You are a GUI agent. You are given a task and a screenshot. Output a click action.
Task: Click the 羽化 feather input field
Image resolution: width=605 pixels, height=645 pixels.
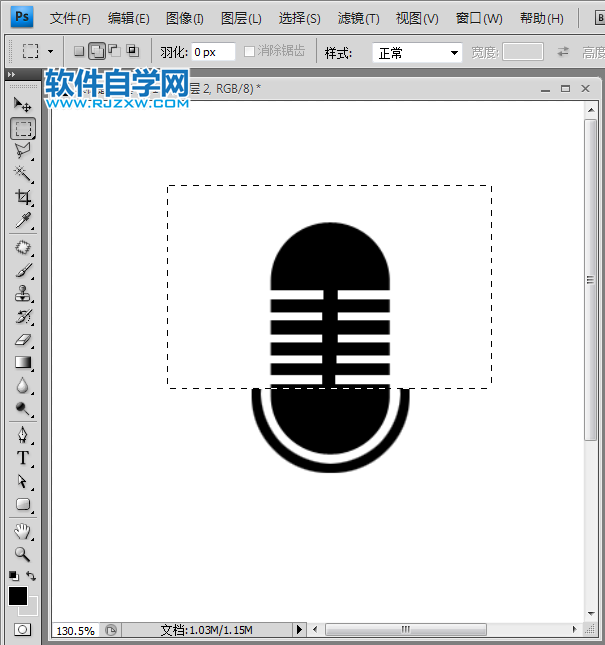click(x=213, y=52)
